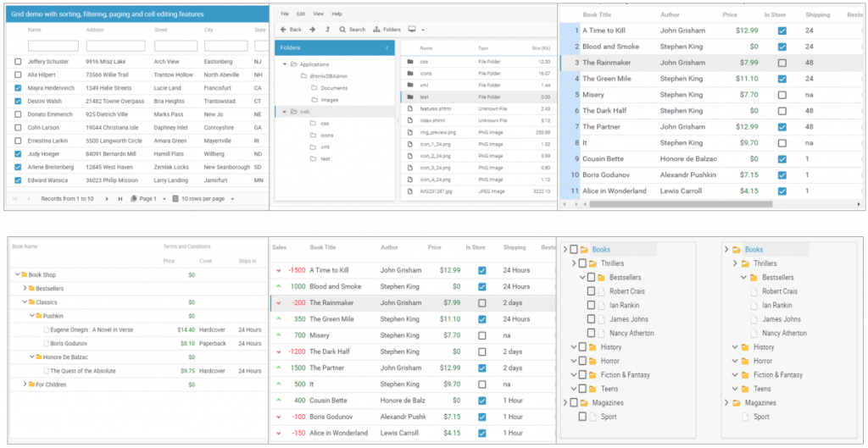Check the Robert Crais checkbox in tree
The image size is (868, 448).
[591, 291]
